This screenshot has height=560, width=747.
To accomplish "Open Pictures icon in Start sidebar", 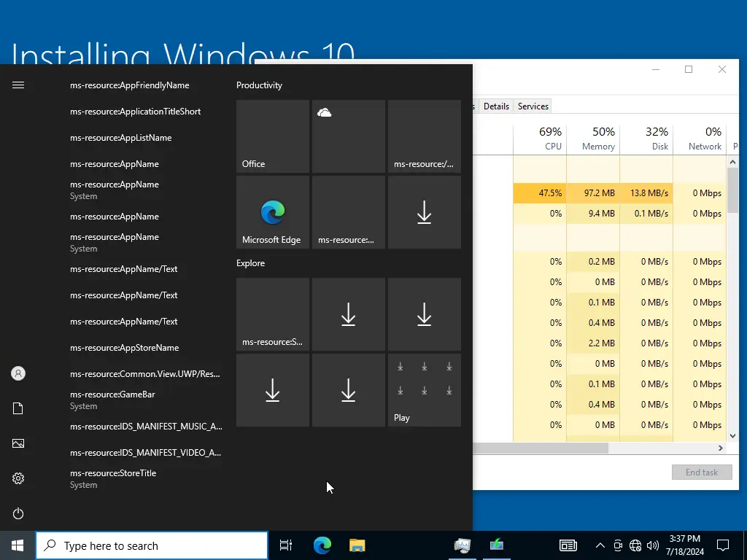I will click(x=18, y=443).
